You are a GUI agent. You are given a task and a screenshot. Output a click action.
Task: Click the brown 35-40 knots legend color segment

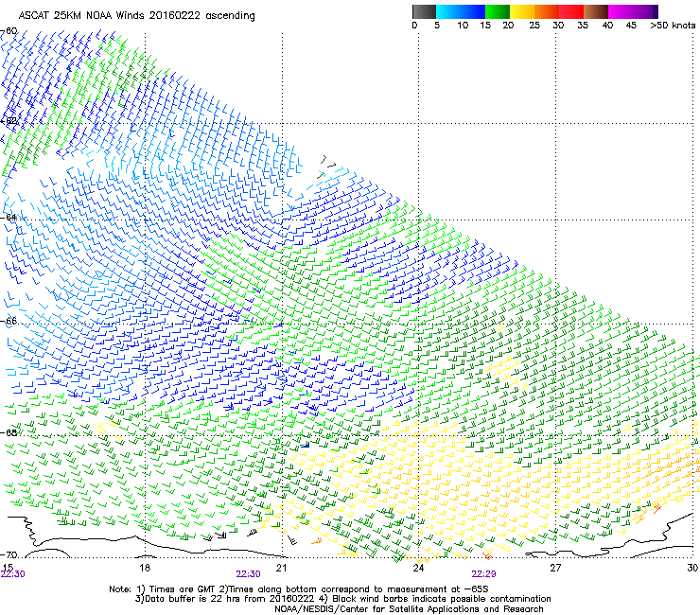(x=596, y=11)
